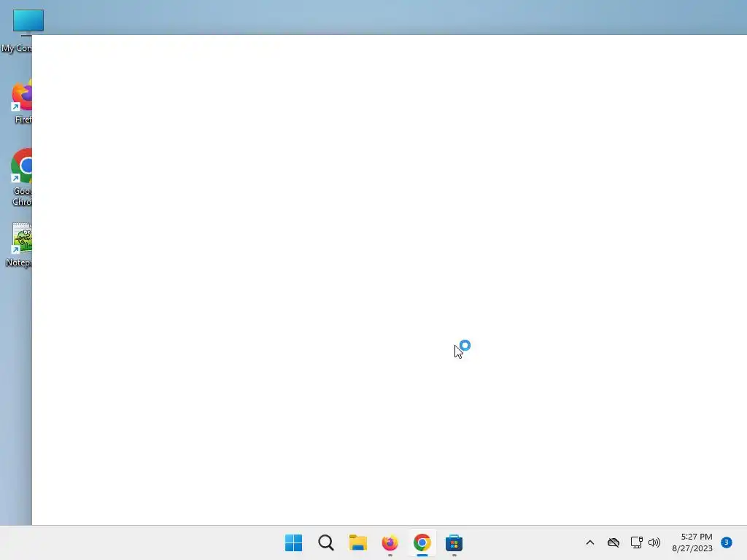The image size is (747, 560).
Task: Open the Windows Start menu
Action: pos(293,542)
